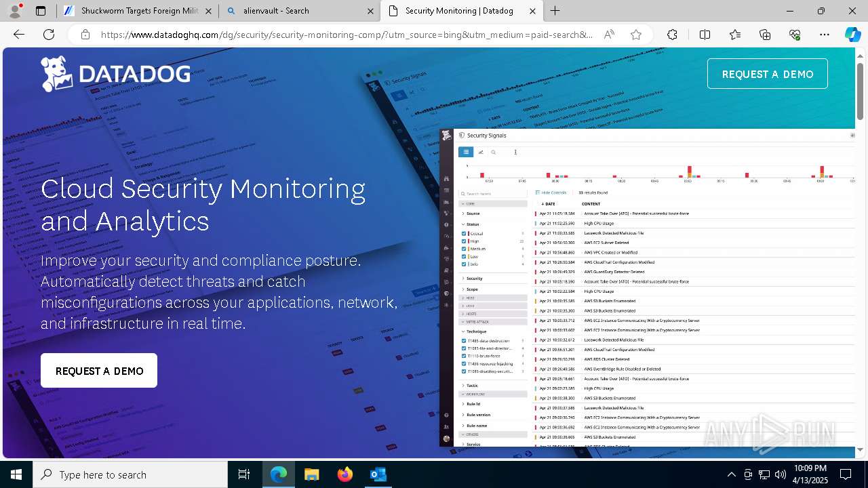The height and width of the screenshot is (488, 868).
Task: Sort signals by DATE column
Action: (x=548, y=203)
